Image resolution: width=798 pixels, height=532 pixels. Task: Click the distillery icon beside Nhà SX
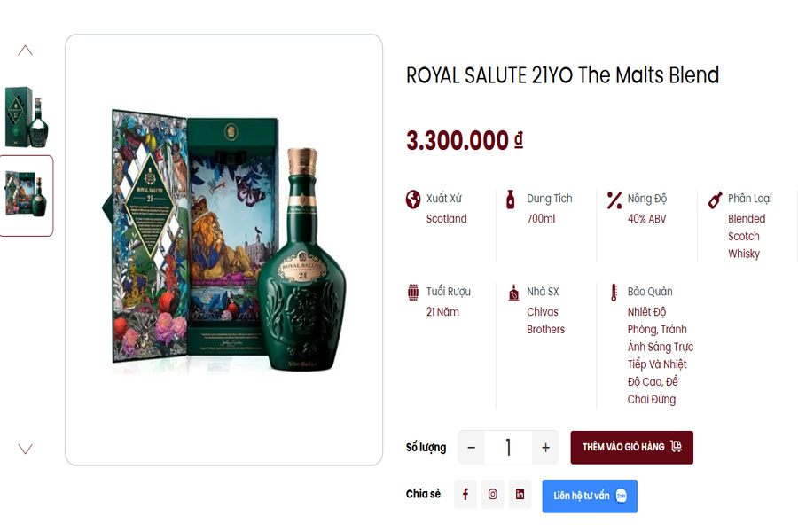pos(513,293)
